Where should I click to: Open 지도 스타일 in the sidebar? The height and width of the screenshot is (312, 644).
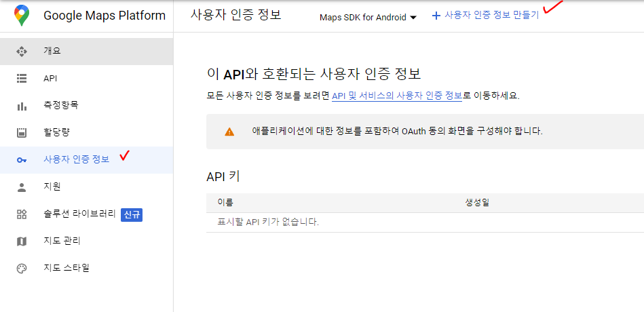click(x=87, y=268)
